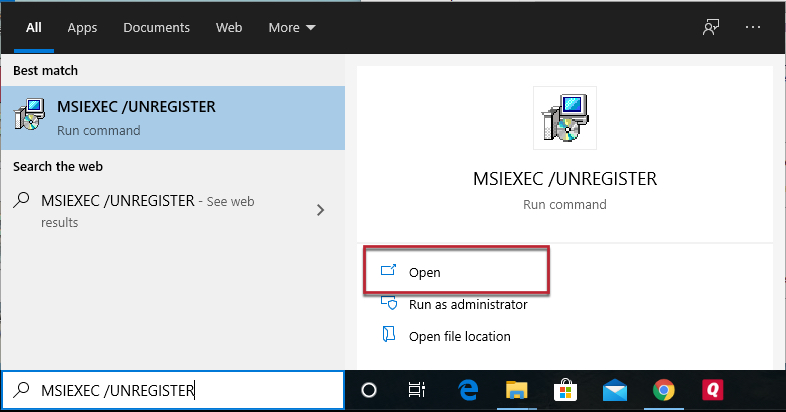Select MSIEXEC /UNREGISTER best match result
The height and width of the screenshot is (412, 786).
(x=173, y=118)
